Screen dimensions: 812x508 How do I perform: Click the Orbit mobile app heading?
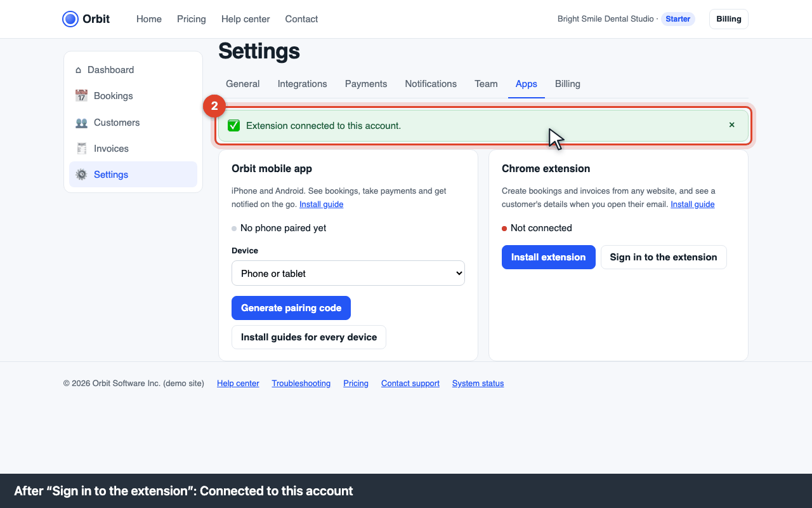(272, 169)
